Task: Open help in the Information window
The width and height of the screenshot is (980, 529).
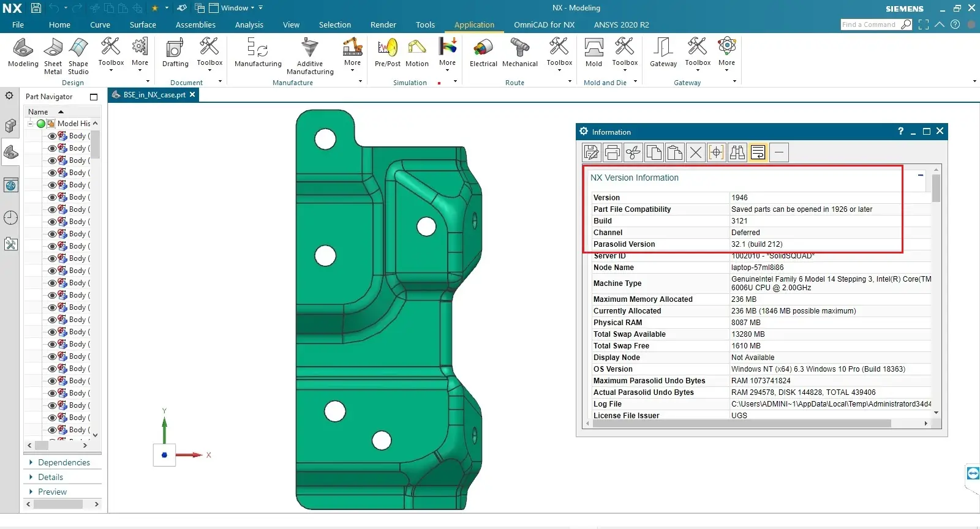Action: coord(900,131)
